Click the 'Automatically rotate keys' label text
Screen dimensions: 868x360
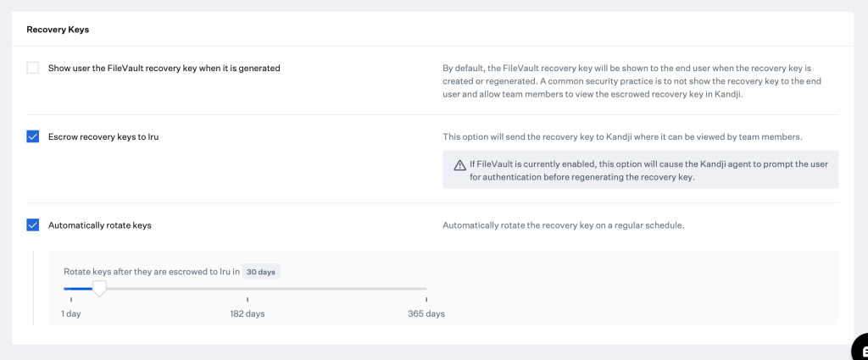coord(100,225)
